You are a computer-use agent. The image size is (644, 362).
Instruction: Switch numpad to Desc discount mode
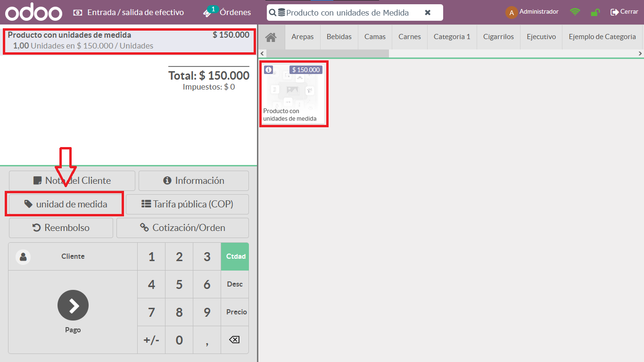pyautogui.click(x=235, y=284)
